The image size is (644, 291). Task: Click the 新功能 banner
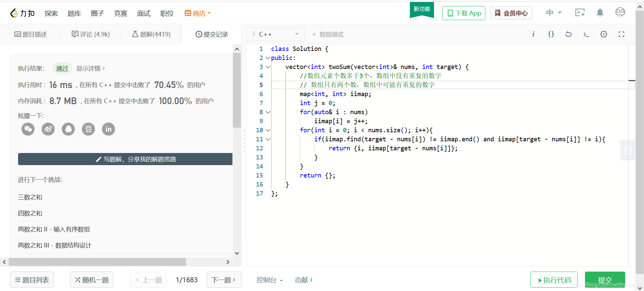point(422,9)
